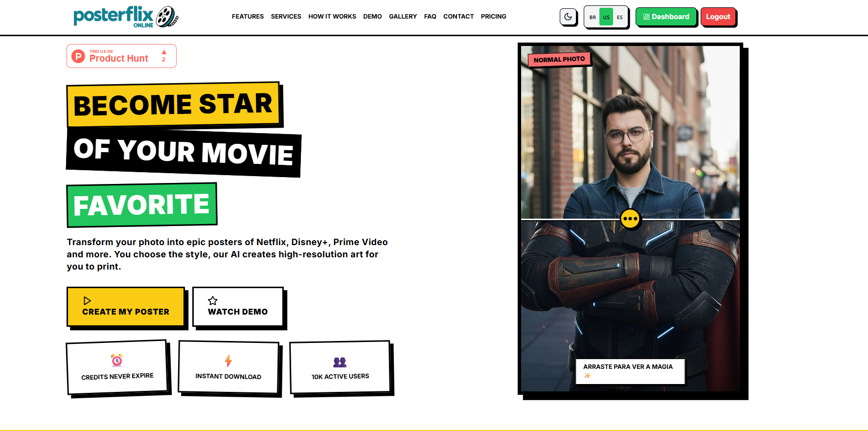Click the Become Star headline
868x431 pixels.
[x=173, y=105]
